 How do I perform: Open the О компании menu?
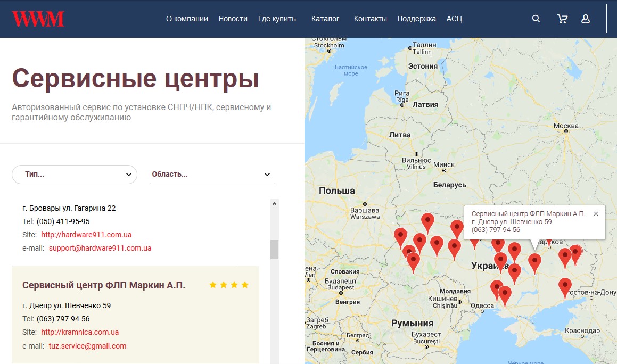pyautogui.click(x=187, y=19)
